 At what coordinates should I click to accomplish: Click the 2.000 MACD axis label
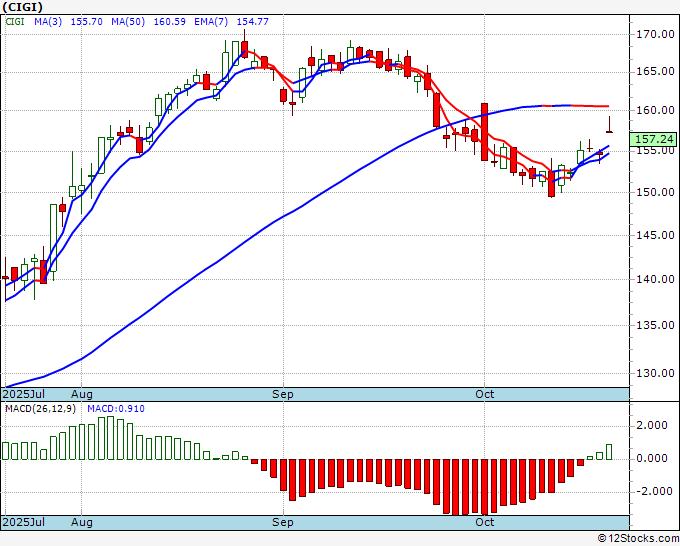pyautogui.click(x=651, y=425)
